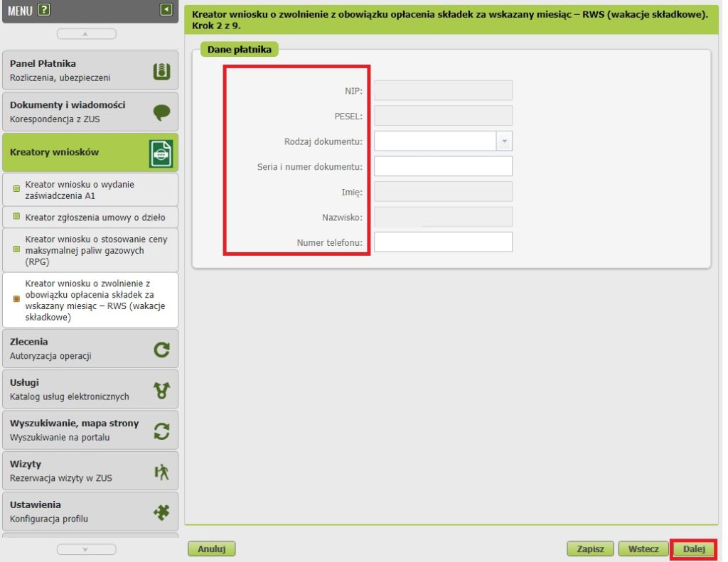
Task: Click the Kreatory wniosków document icon
Action: point(161,153)
